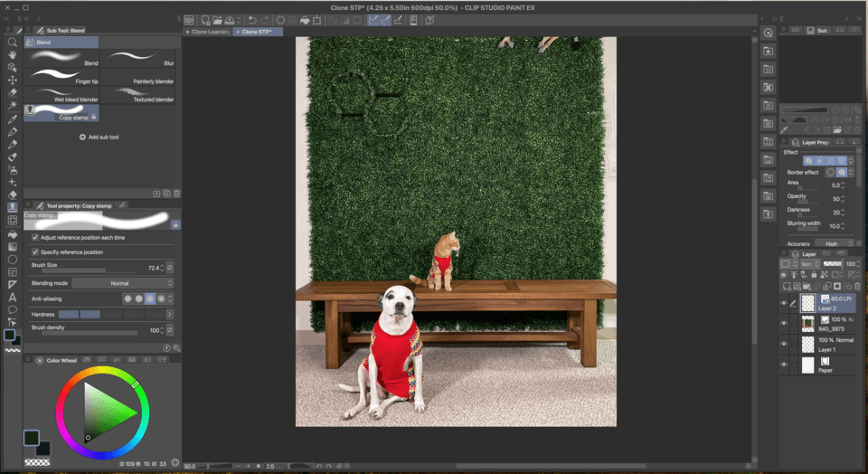Hide the Paper layer
Screen dimensions: 868x474
pyautogui.click(x=783, y=364)
